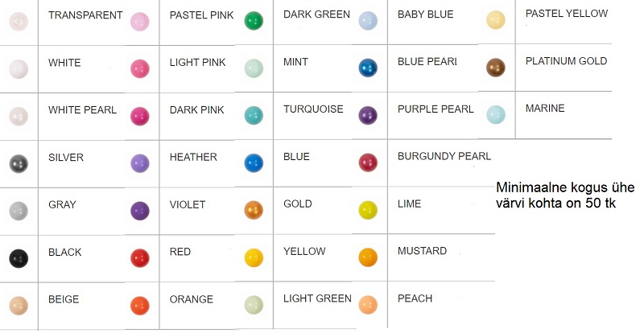The height and width of the screenshot is (333, 644).
Task: Pick the Blue Pearl color ball
Action: coord(368,68)
